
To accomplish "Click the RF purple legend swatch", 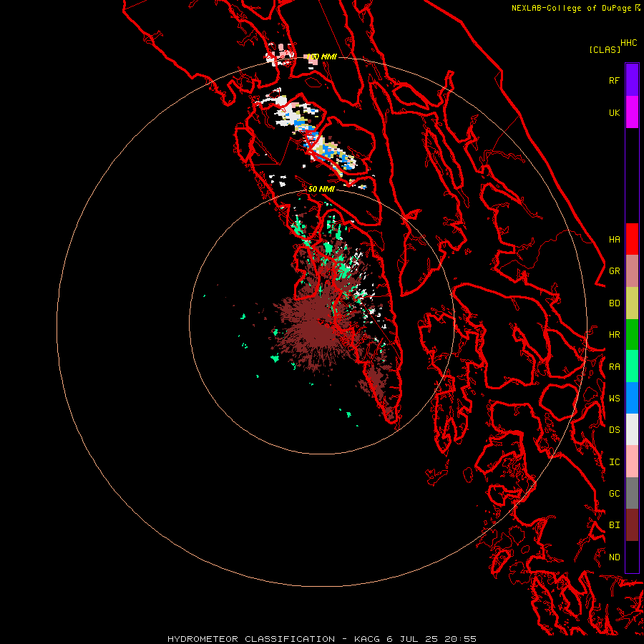I will pyautogui.click(x=632, y=80).
